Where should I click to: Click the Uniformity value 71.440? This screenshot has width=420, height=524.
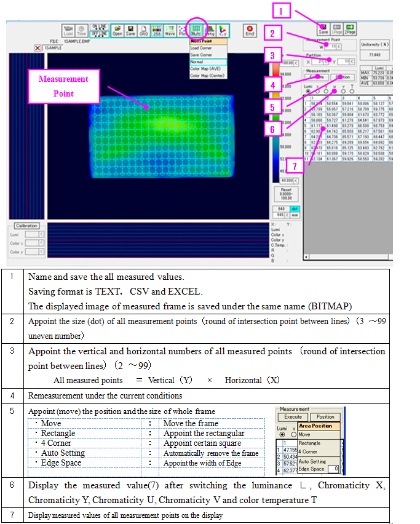pos(374,55)
